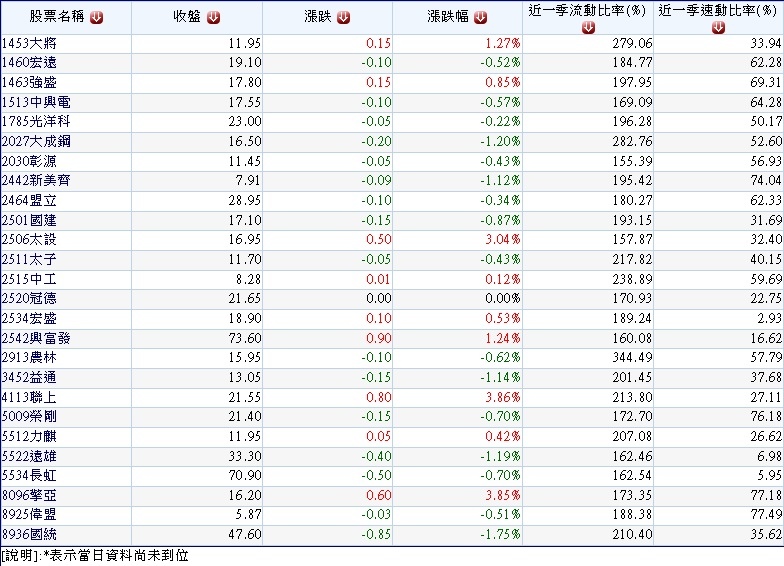The image size is (784, 566).
Task: Click the 近一季速動比率(%) sort arrow
Action: pos(718,28)
